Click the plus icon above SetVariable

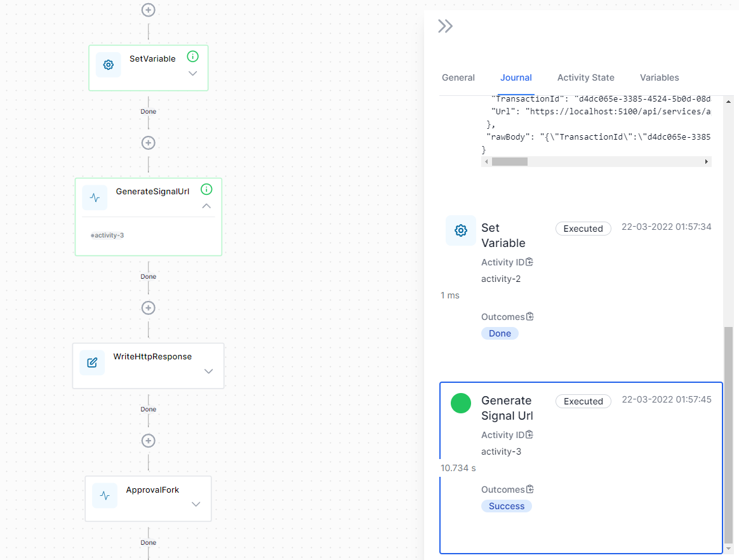click(x=148, y=10)
